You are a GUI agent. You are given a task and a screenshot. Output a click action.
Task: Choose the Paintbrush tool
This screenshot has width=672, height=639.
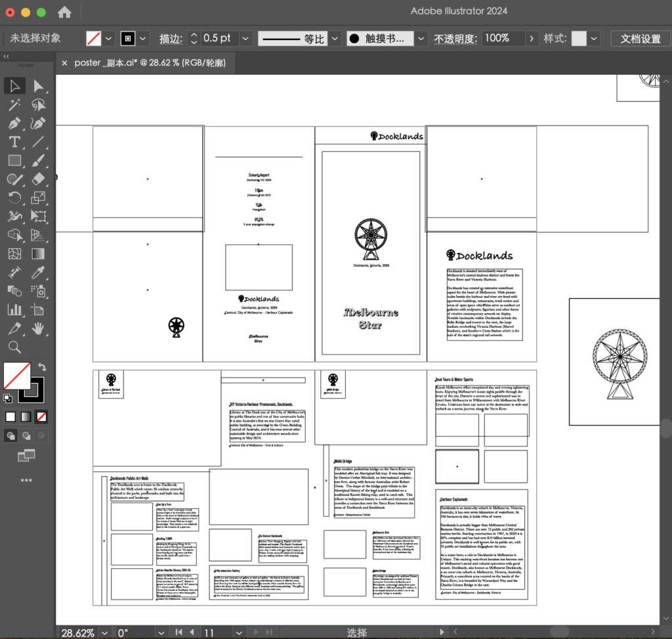(39, 160)
